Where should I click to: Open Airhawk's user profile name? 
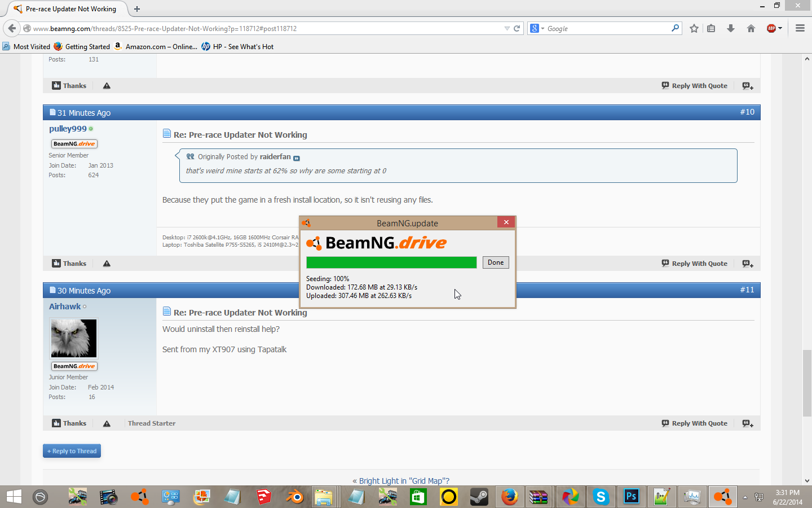pyautogui.click(x=65, y=306)
